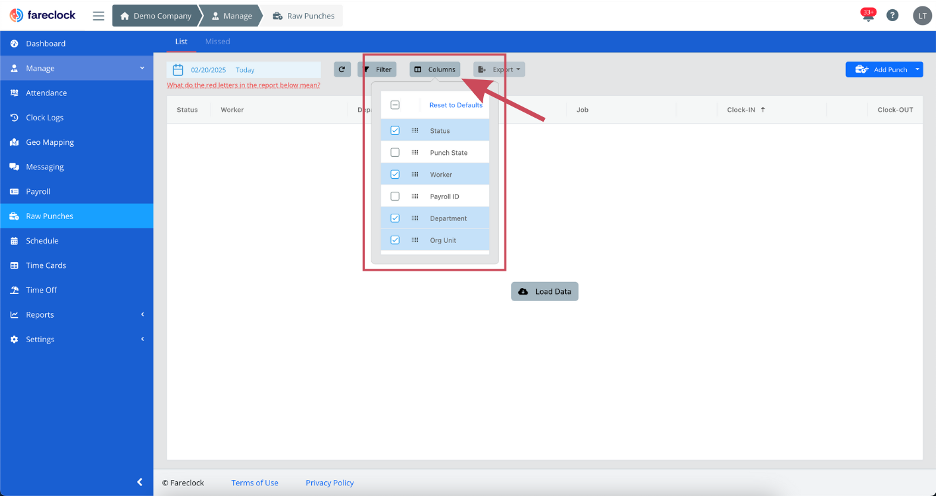The width and height of the screenshot is (936, 496).
Task: Click the Add Punch button
Action: (x=880, y=69)
